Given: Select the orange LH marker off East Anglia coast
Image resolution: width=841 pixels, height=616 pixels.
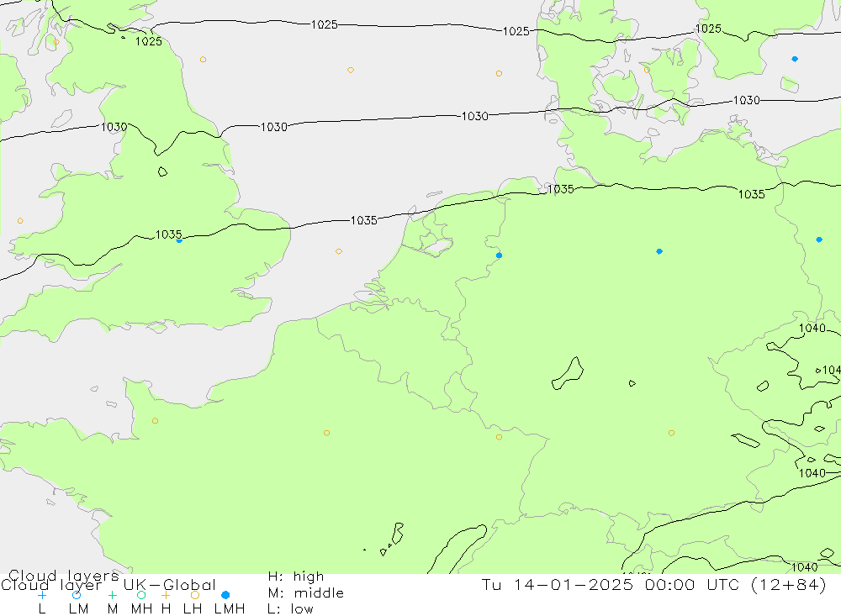Looking at the screenshot, I should (x=338, y=251).
